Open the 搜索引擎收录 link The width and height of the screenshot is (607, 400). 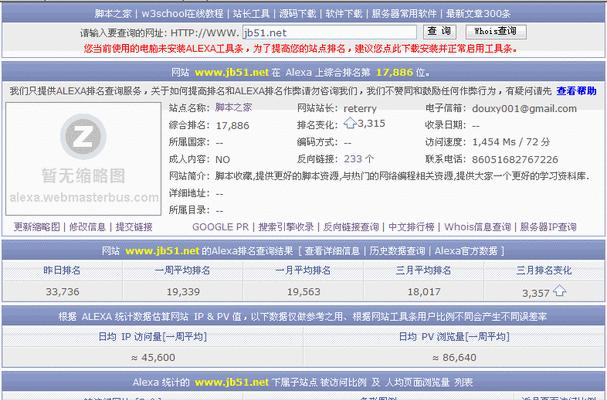(286, 227)
